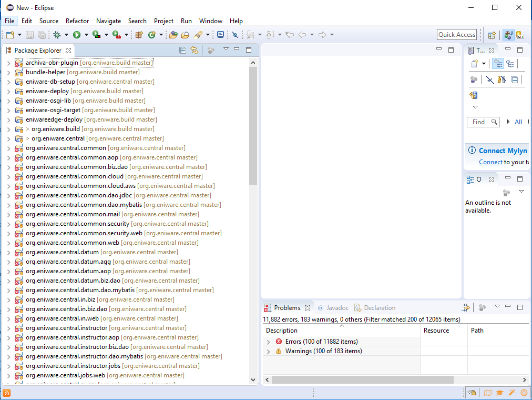532x400 pixels.
Task: Open the Tutorials from the graduation cap icon
Action: point(499,393)
